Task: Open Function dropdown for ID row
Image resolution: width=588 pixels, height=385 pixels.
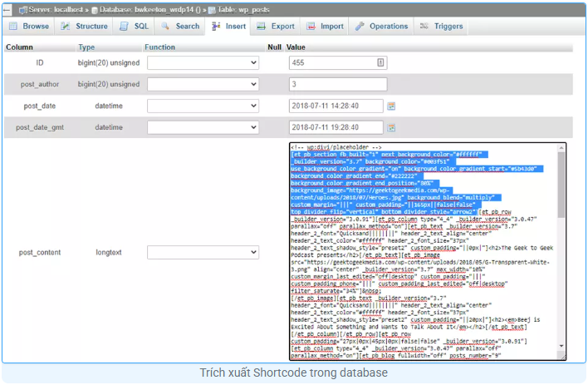Action: [x=203, y=62]
